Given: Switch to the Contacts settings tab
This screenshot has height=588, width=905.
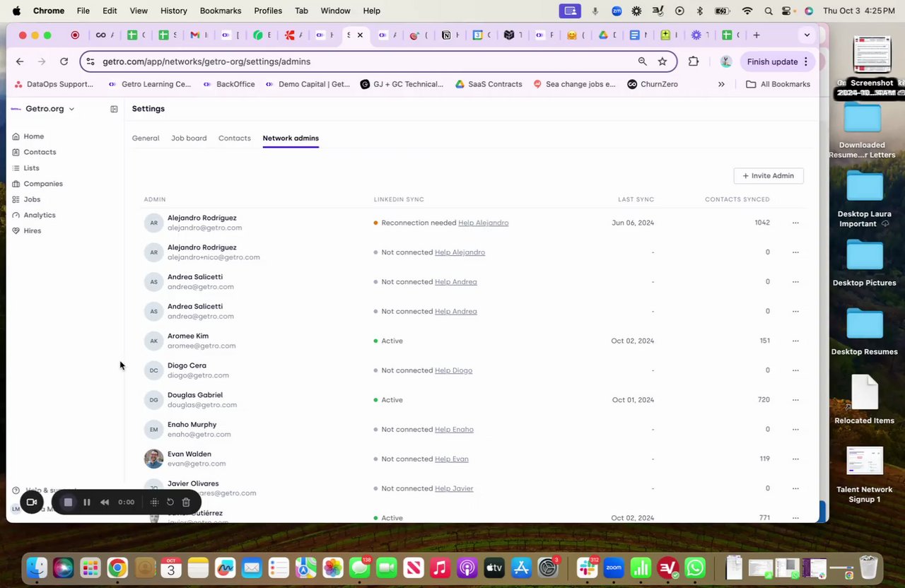Looking at the screenshot, I should point(235,139).
